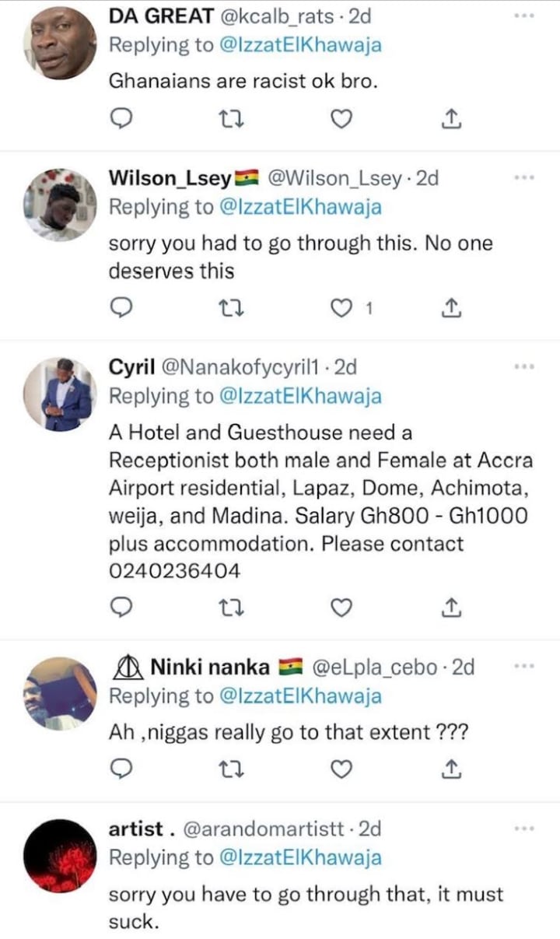Like Wilson_Lsey's tweet with 1 like
Viewport: 560px width, 939px height.
tap(341, 309)
